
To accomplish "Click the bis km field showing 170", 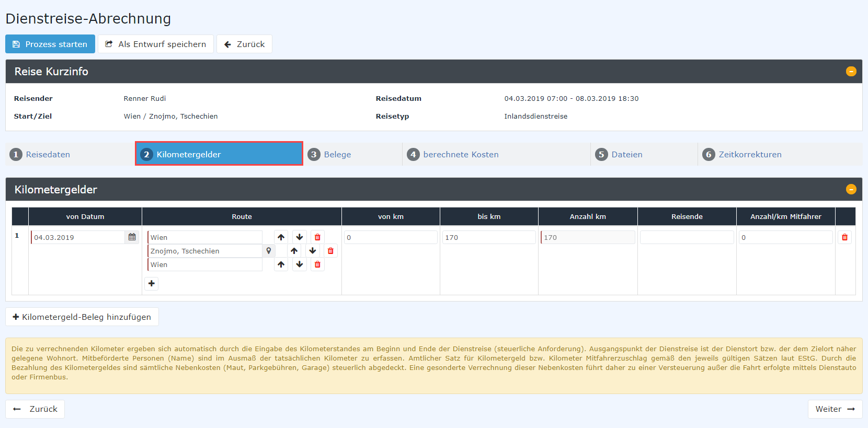I will pyautogui.click(x=489, y=237).
